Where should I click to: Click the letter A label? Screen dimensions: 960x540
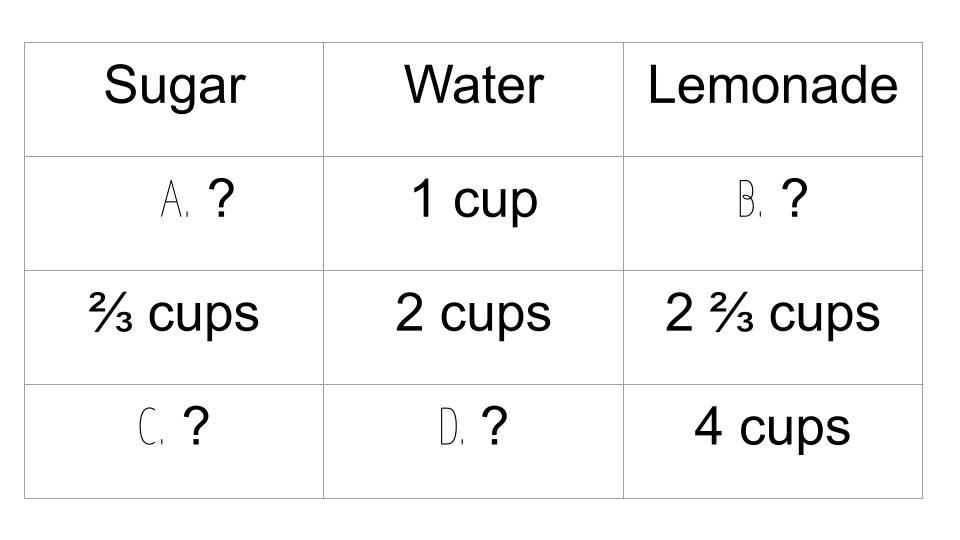pos(174,199)
